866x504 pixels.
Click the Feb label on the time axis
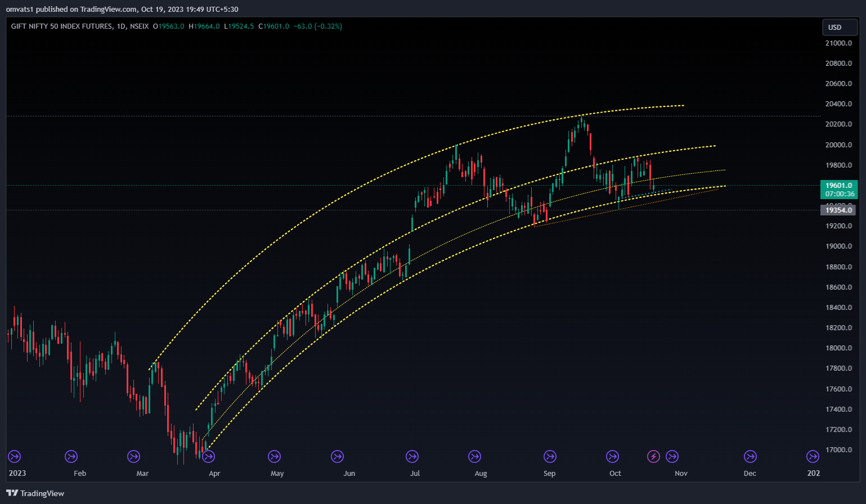click(x=80, y=474)
